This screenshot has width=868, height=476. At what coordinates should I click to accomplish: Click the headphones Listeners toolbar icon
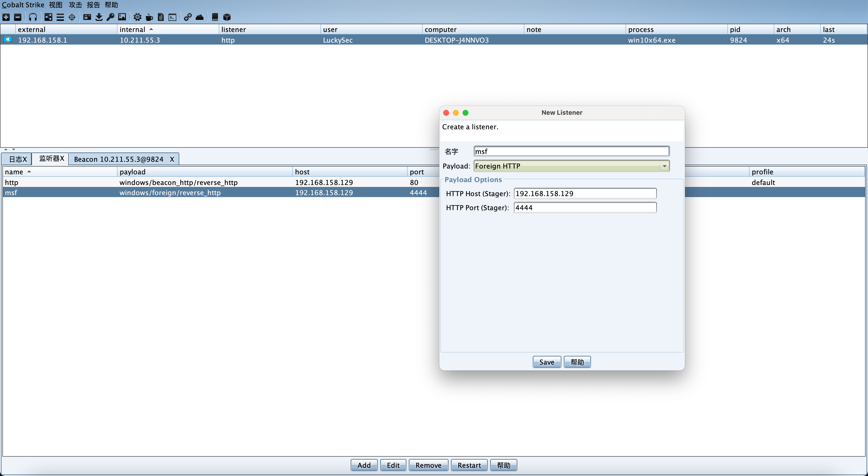[x=33, y=17]
